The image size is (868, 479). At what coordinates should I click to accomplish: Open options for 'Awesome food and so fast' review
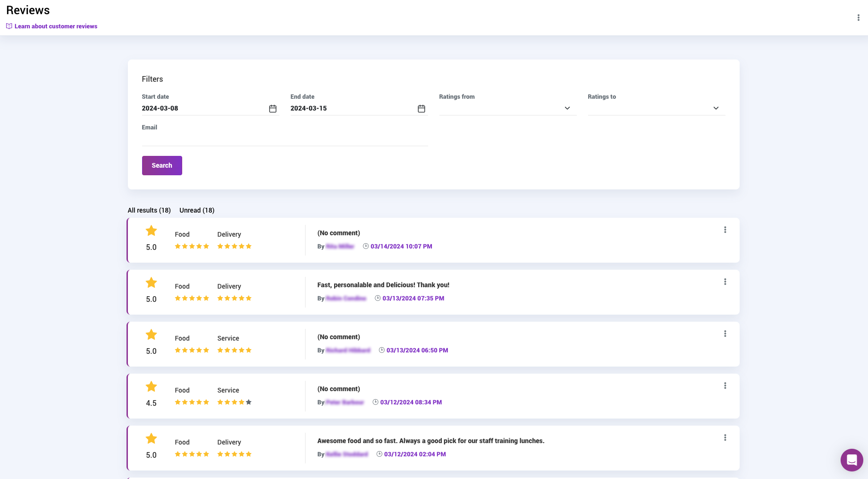(725, 438)
